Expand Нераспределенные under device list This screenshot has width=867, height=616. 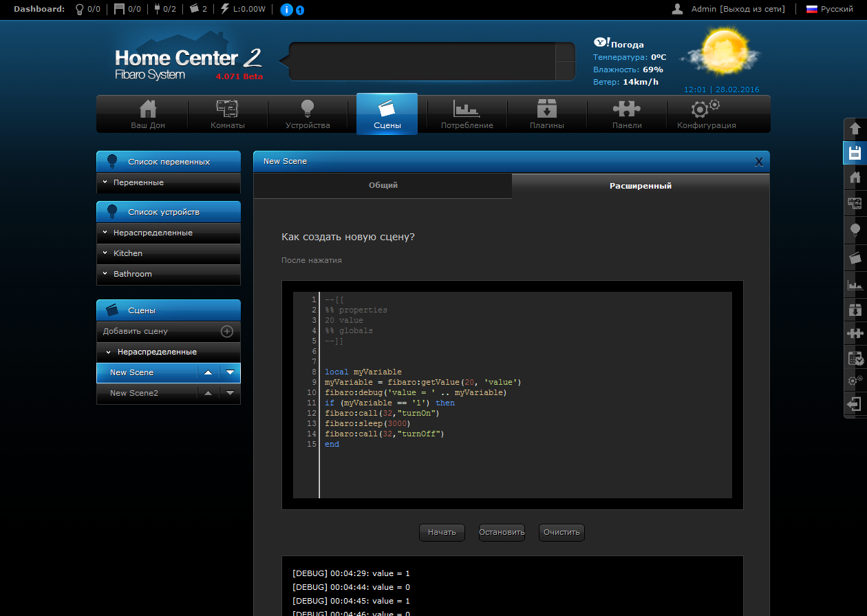169,233
